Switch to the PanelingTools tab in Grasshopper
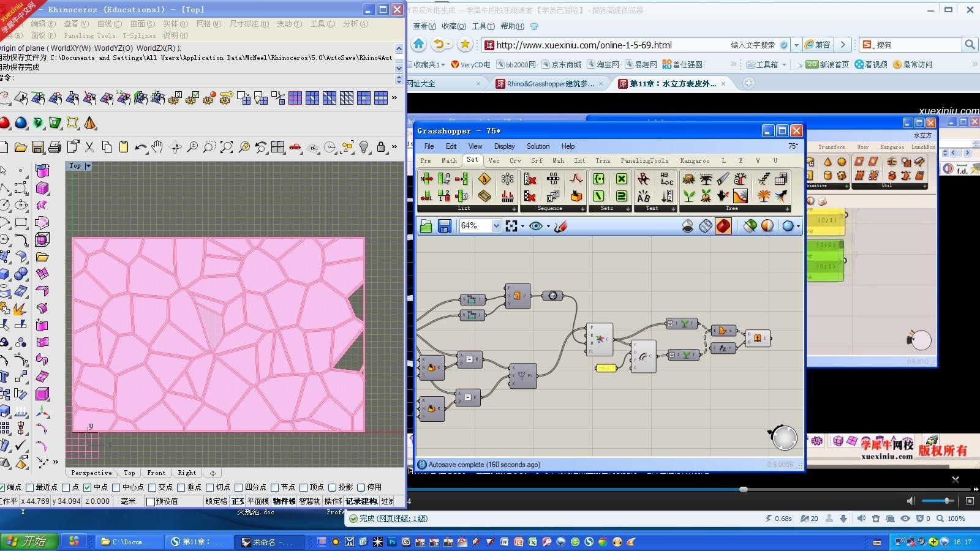 point(644,160)
